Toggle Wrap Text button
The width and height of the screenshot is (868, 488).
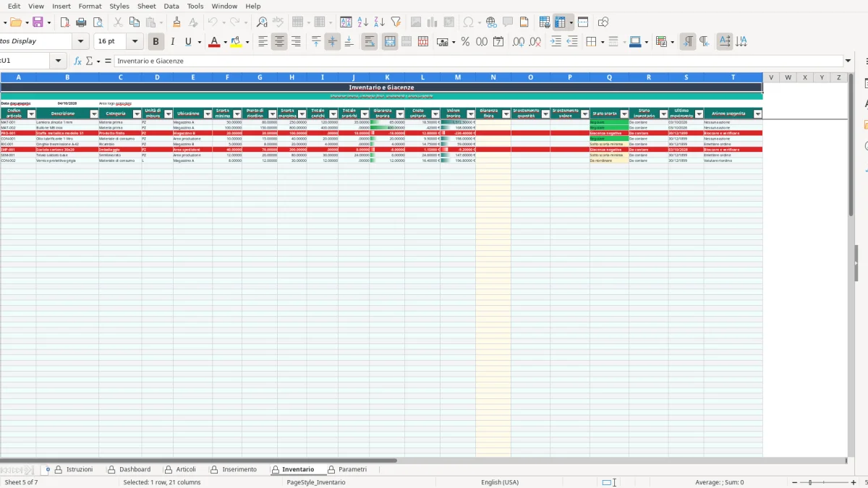point(370,42)
